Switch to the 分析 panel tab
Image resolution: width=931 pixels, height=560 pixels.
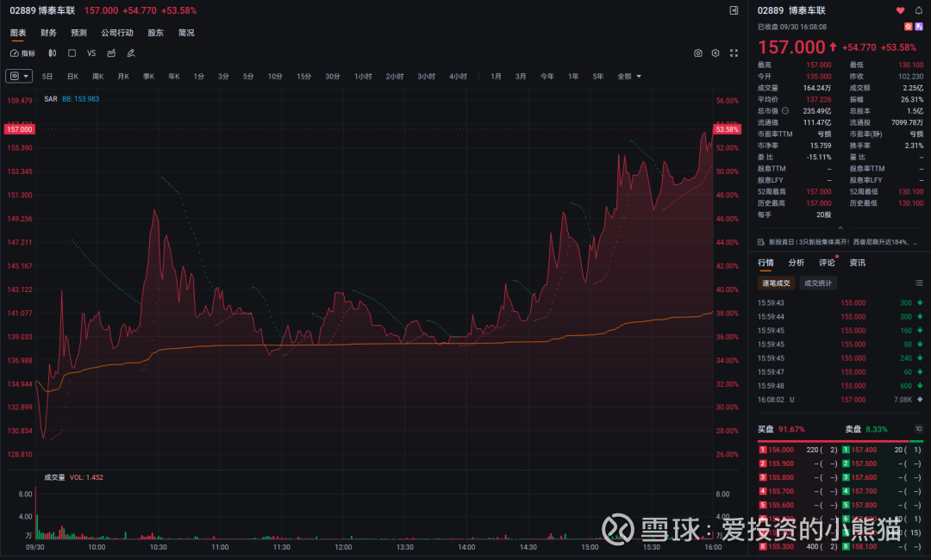(797, 263)
